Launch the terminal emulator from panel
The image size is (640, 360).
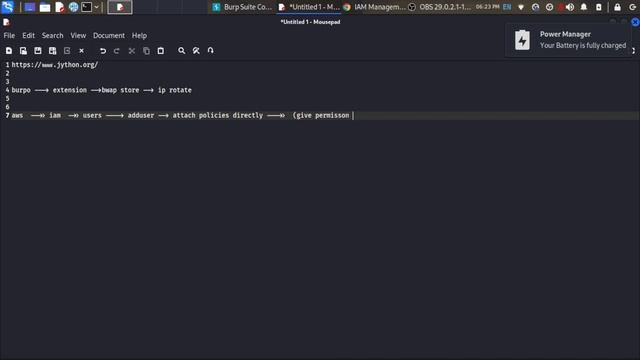click(x=87, y=7)
